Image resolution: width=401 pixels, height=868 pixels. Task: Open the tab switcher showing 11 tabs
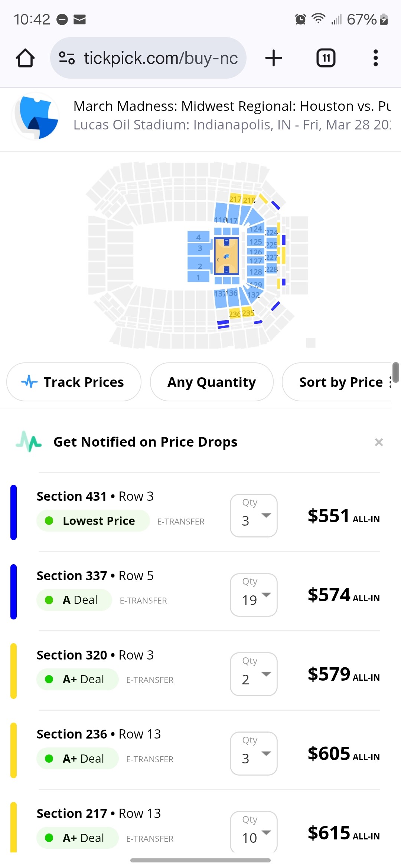pos(326,58)
